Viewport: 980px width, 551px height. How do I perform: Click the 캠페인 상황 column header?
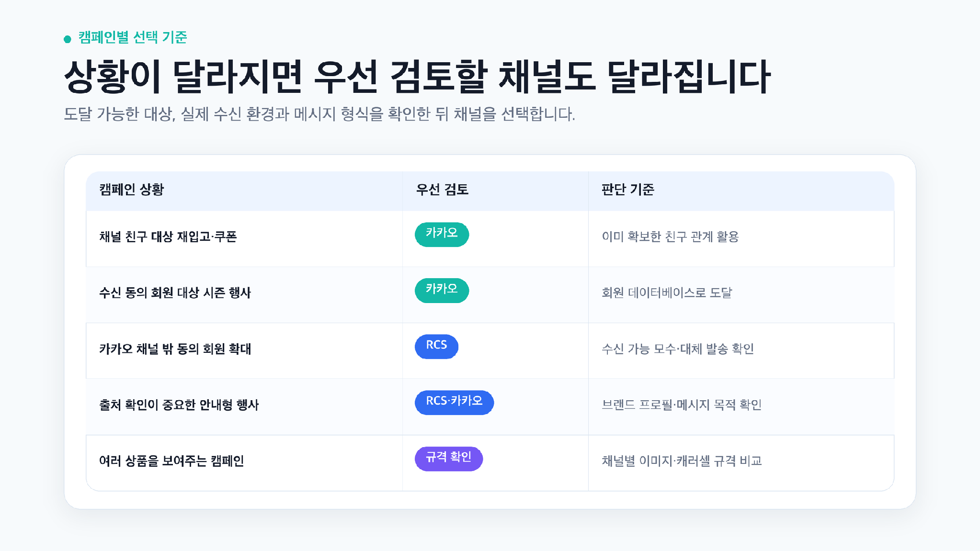(x=132, y=190)
